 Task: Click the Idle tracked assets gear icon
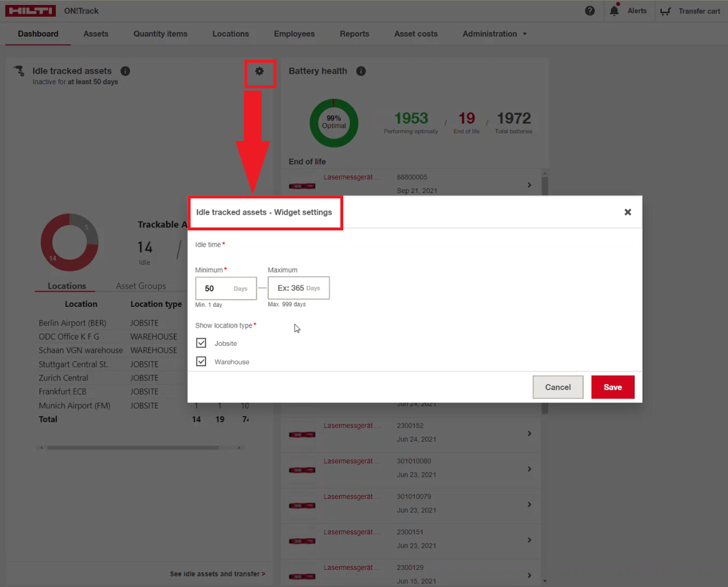[x=259, y=71]
